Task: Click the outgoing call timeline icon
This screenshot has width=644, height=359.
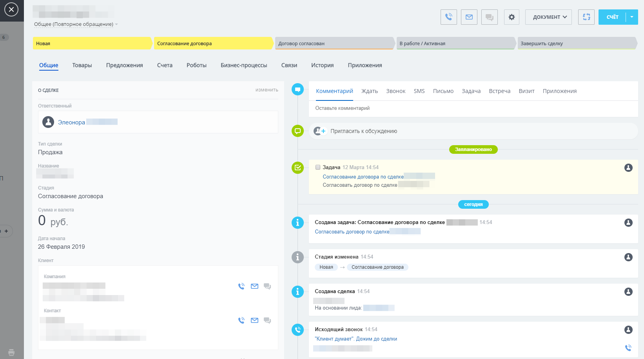Action: [x=298, y=330]
